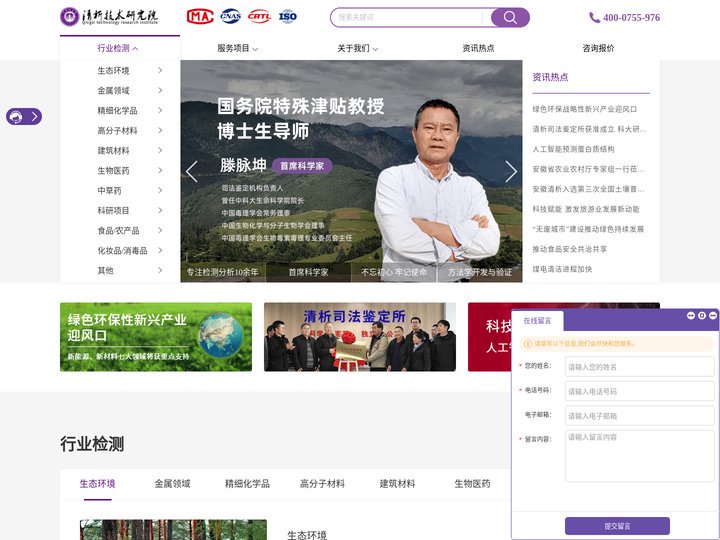
Task: Click the ISO certification badge
Action: 288,17
